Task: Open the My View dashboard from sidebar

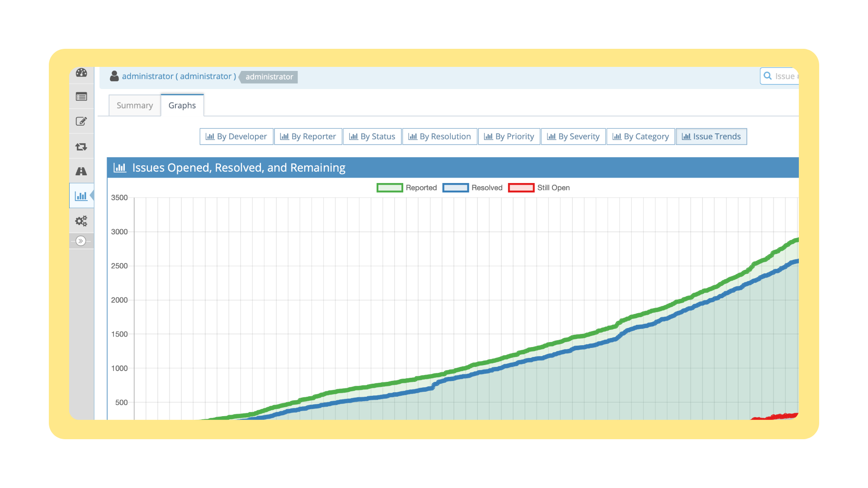Action: (x=81, y=72)
